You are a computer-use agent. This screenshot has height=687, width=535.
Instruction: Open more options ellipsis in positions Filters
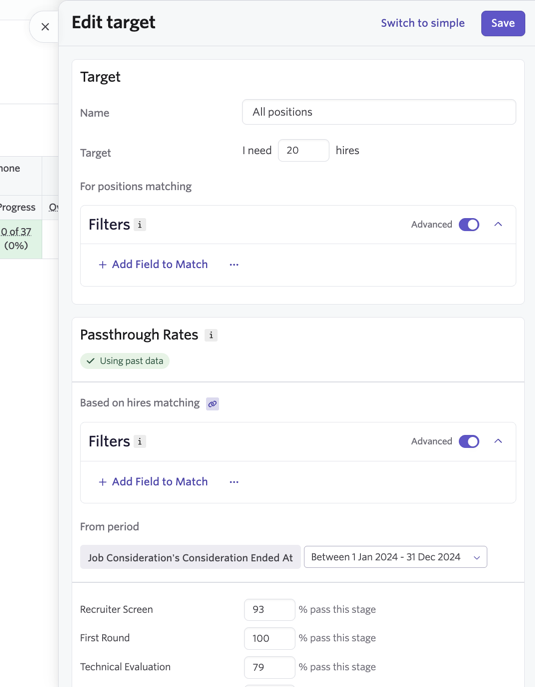[x=234, y=265]
